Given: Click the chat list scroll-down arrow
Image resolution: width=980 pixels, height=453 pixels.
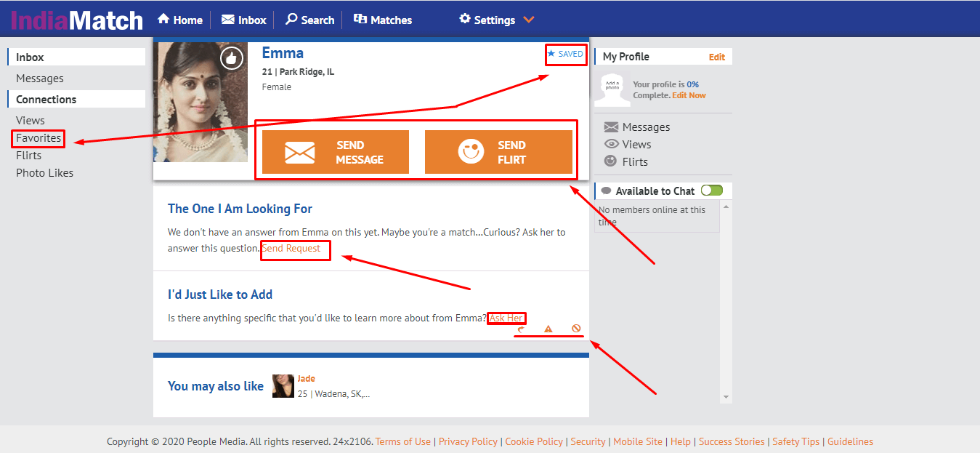Looking at the screenshot, I should [x=726, y=397].
